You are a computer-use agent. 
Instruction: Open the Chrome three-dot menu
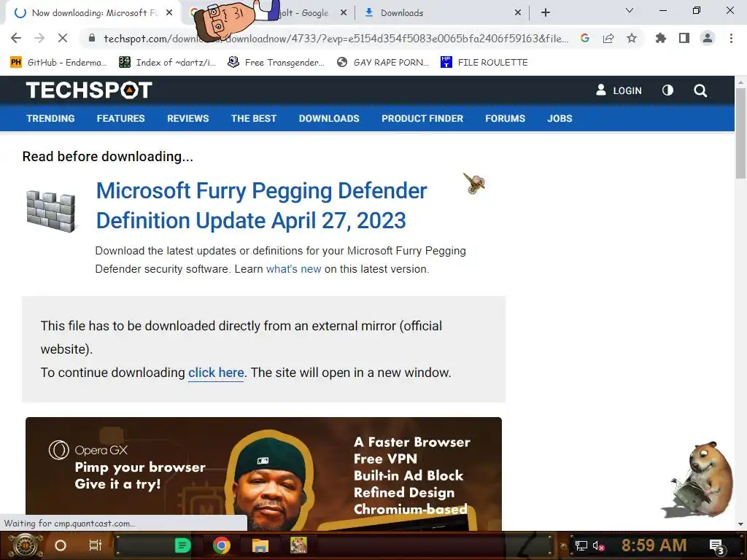(731, 38)
